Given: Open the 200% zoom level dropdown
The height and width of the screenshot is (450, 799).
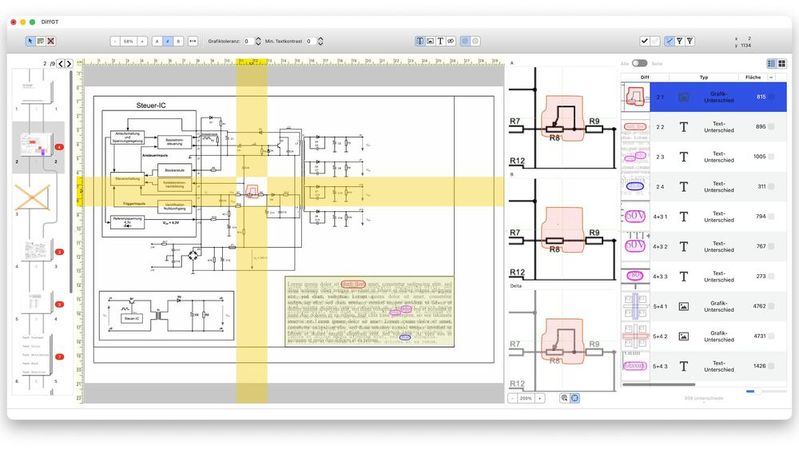Looking at the screenshot, I should 525,398.
